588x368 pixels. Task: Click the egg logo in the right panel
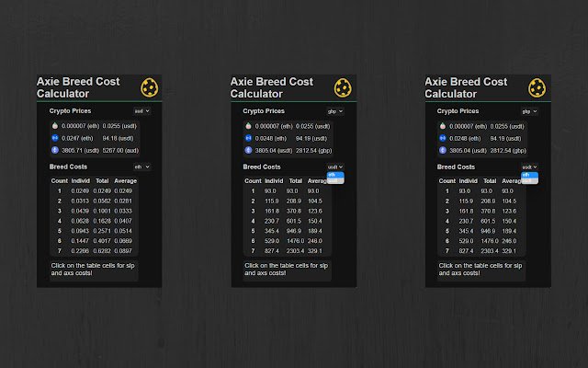click(x=537, y=88)
